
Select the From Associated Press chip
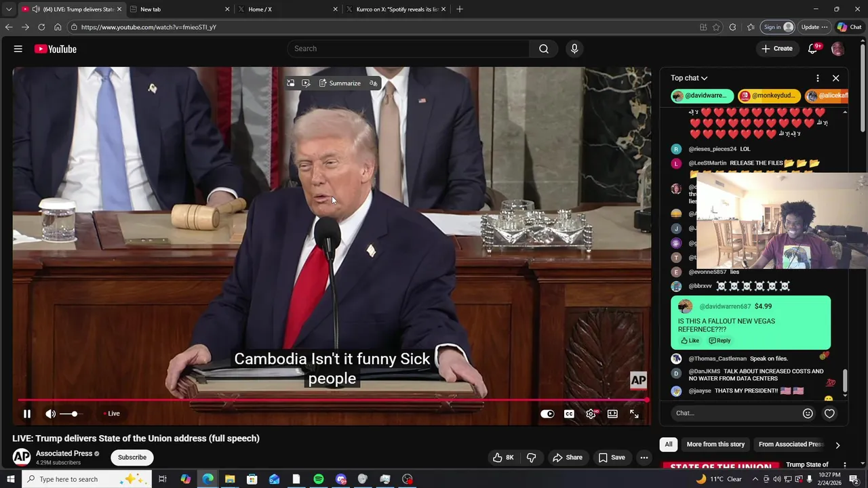click(x=791, y=445)
